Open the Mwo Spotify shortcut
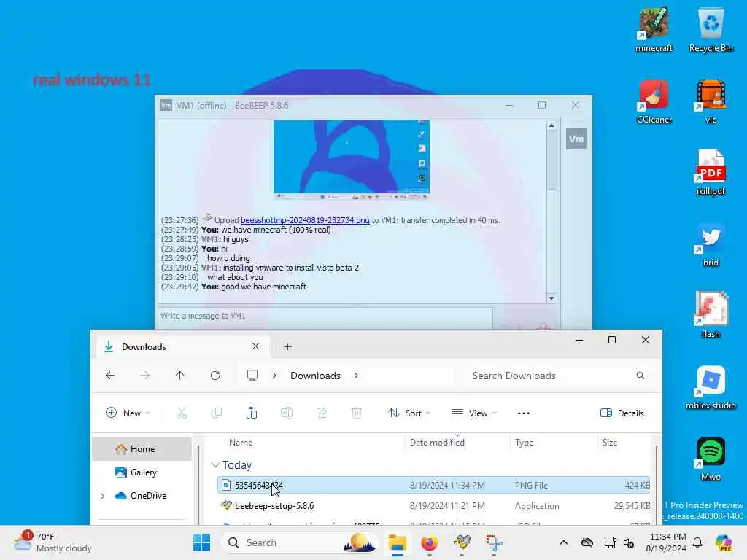 tap(711, 459)
